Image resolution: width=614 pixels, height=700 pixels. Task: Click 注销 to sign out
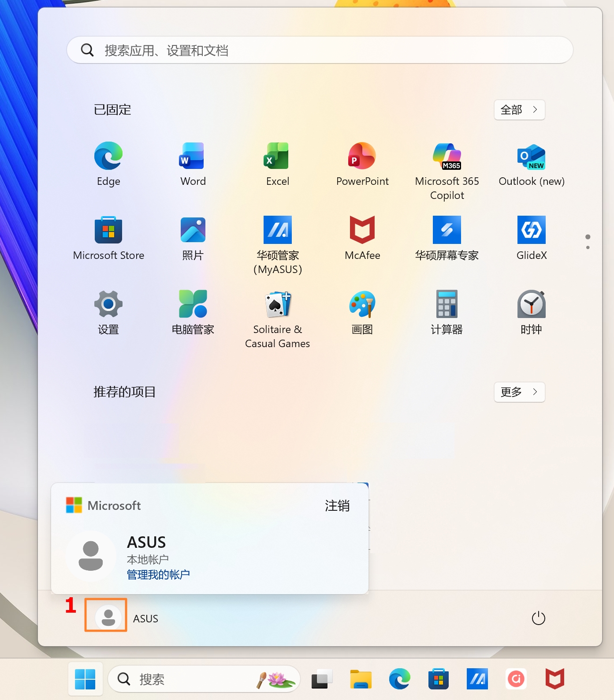pyautogui.click(x=337, y=505)
